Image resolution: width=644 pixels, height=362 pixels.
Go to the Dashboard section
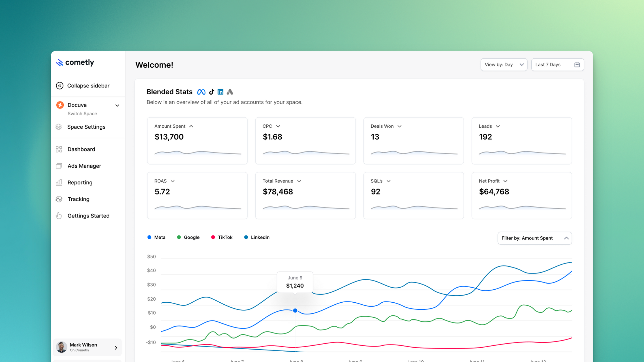(x=81, y=149)
